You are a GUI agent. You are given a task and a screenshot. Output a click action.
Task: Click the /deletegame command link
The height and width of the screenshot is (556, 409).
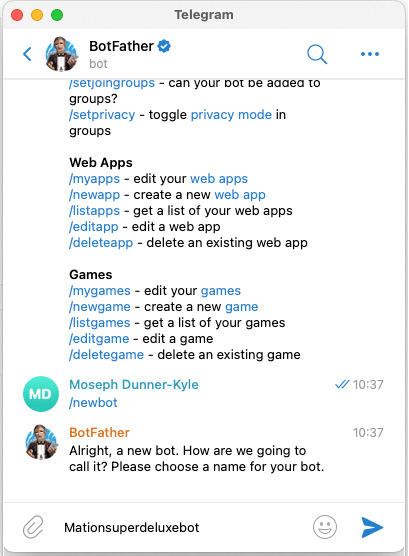106,355
